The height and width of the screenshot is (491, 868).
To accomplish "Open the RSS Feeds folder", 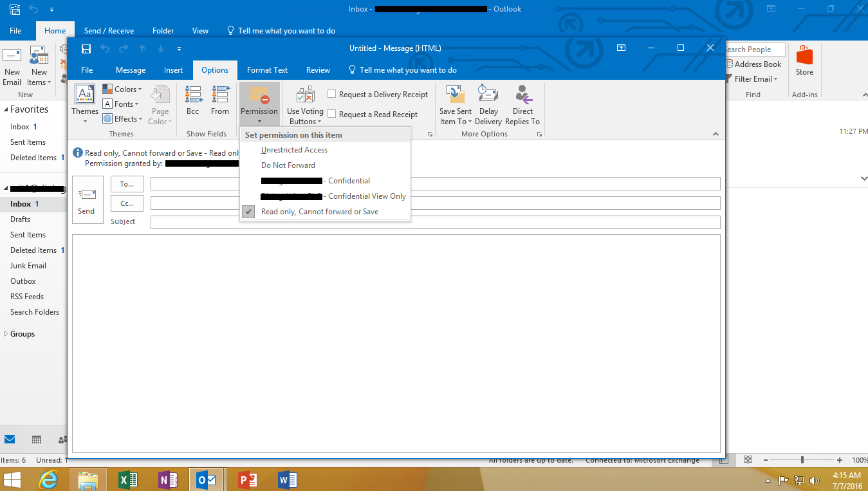I will tap(27, 297).
